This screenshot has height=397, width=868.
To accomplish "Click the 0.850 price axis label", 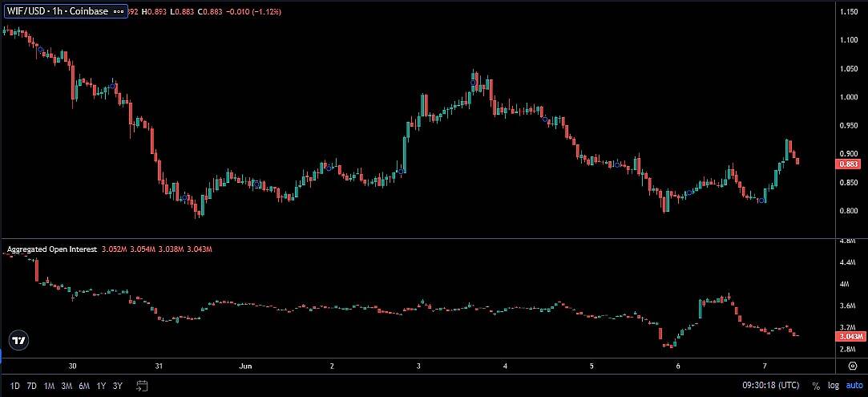I will point(847,183).
